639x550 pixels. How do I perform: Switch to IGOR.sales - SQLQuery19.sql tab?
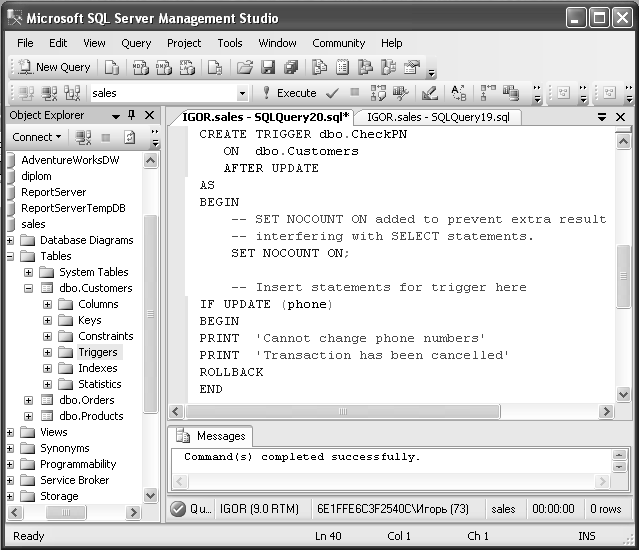438,117
